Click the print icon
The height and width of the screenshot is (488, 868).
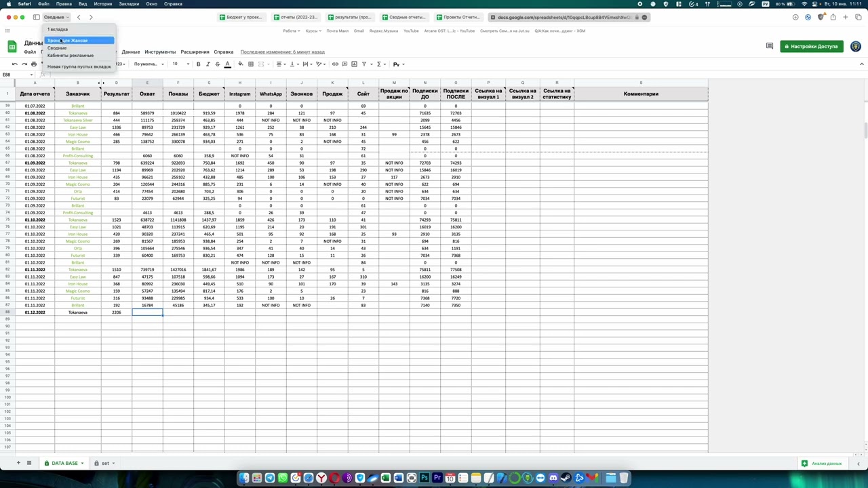[34, 64]
